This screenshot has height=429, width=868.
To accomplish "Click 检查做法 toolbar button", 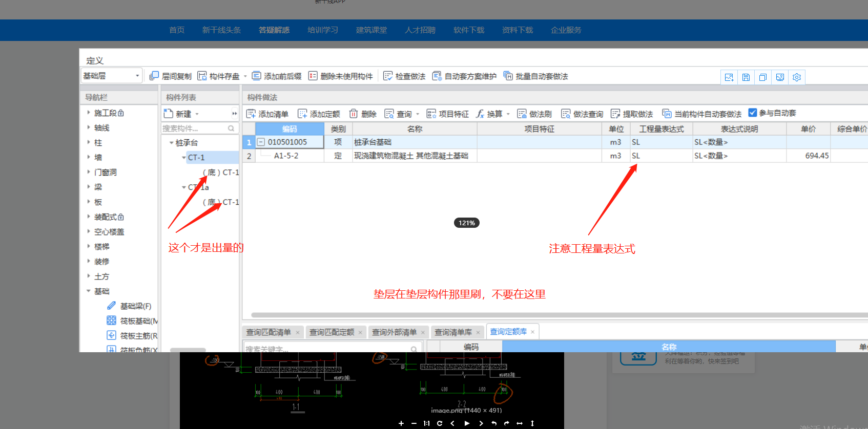I will (x=404, y=76).
